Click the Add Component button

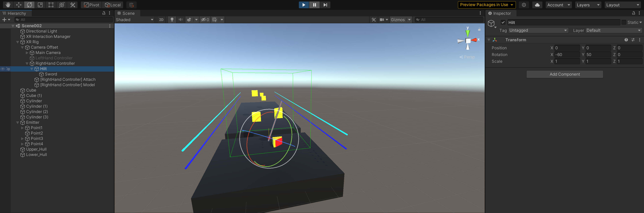click(x=565, y=74)
